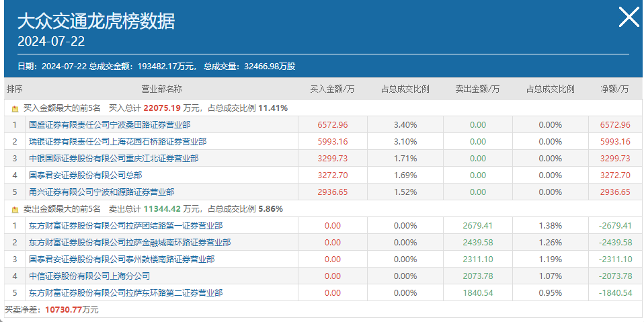Click the 大众交通龙虎榜数据 title

tap(96, 22)
